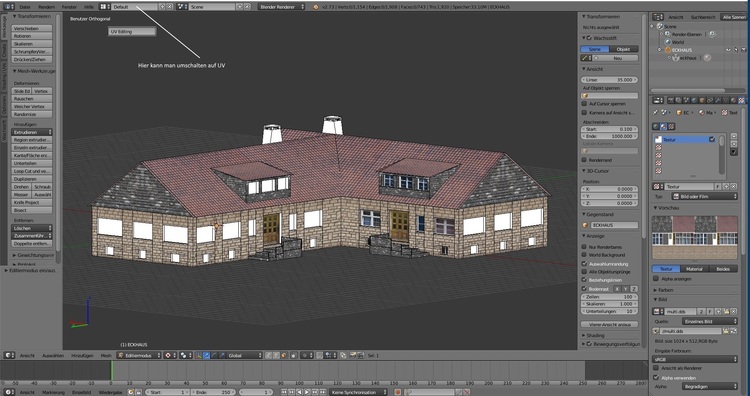Click the Unterteilen button

coord(32,163)
